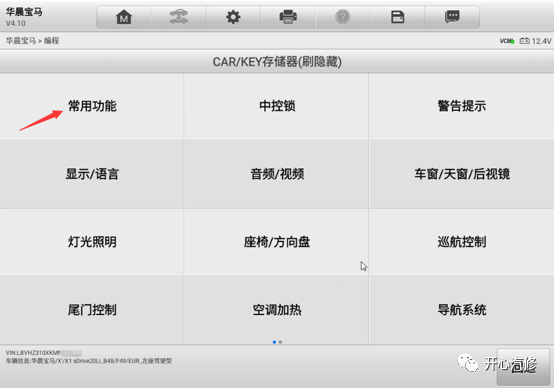Click the VIN number text

[44, 353]
